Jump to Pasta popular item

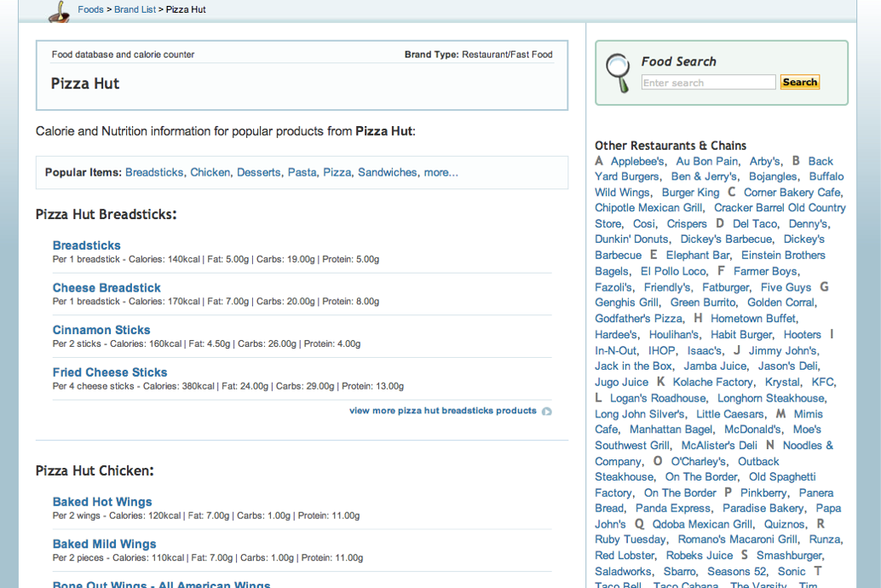pyautogui.click(x=302, y=173)
